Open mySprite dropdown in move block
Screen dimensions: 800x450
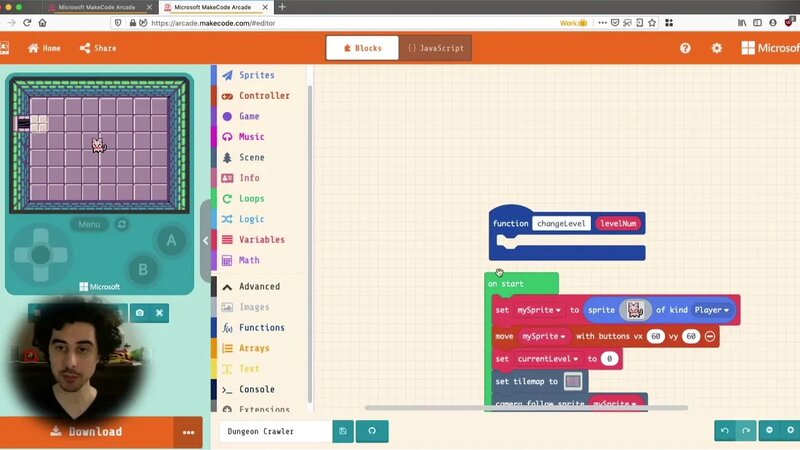(543, 336)
